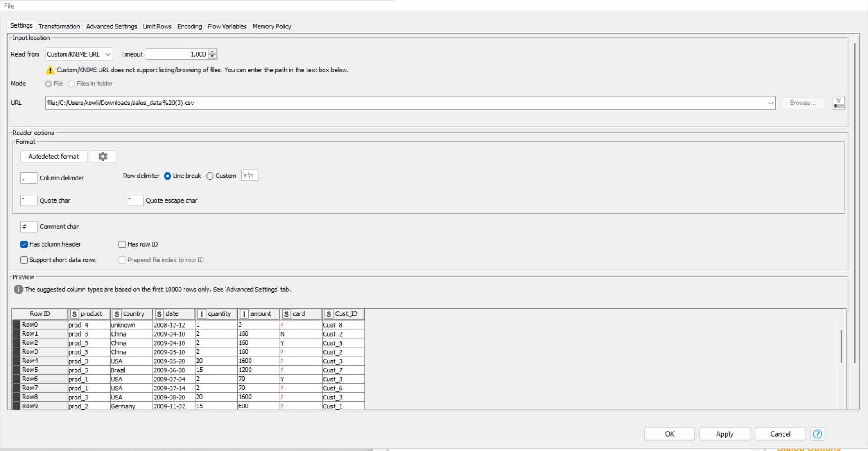This screenshot has width=868, height=451.
Task: Click the string type icon of card column
Action: point(287,314)
